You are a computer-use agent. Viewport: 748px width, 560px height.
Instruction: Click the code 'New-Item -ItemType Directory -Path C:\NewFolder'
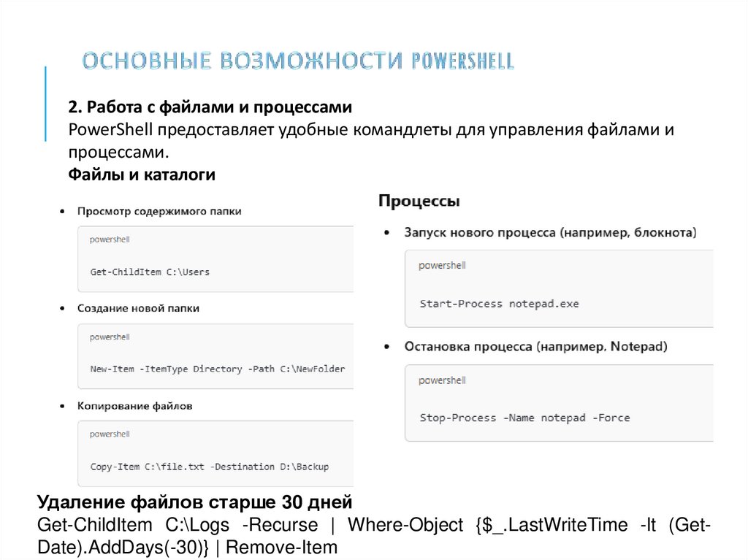(218, 369)
